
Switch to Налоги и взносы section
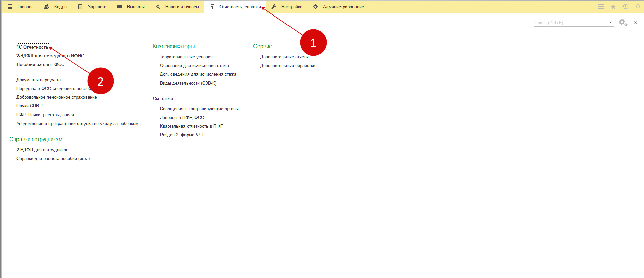(x=177, y=7)
